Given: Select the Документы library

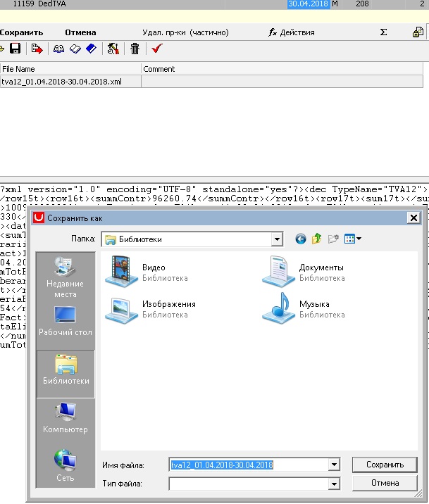Looking at the screenshot, I should [303, 272].
